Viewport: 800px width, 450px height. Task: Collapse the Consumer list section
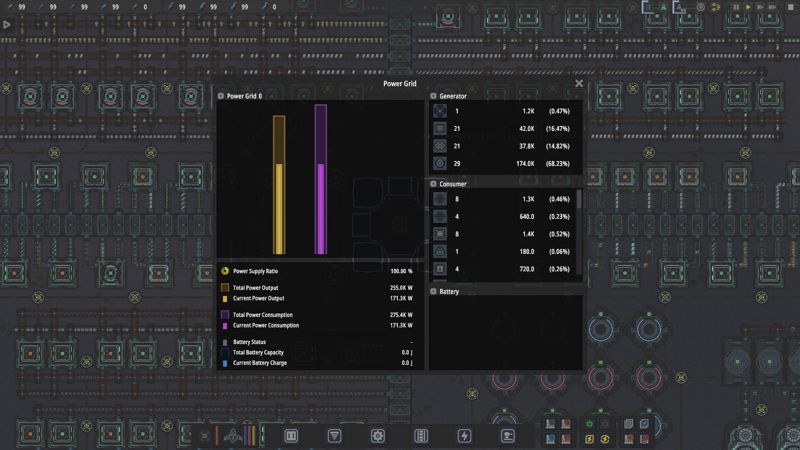(x=433, y=184)
